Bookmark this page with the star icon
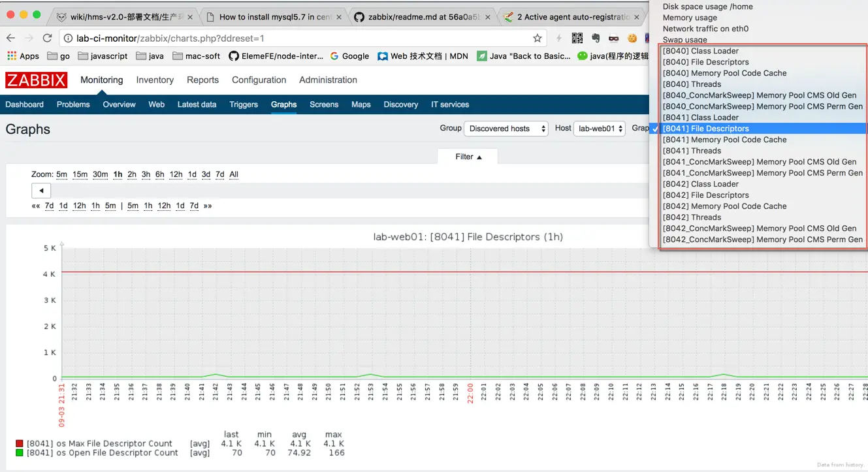The image size is (868, 472). click(x=537, y=38)
